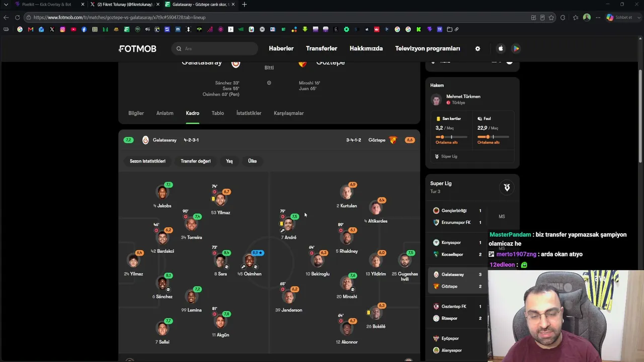
Task: Open the Apple App Store link icon
Action: point(501,49)
